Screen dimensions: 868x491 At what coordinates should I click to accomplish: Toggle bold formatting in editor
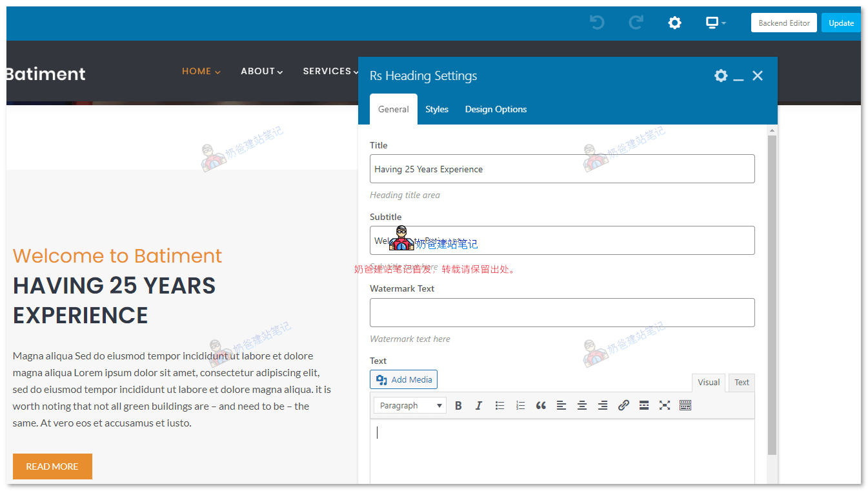[x=458, y=406]
